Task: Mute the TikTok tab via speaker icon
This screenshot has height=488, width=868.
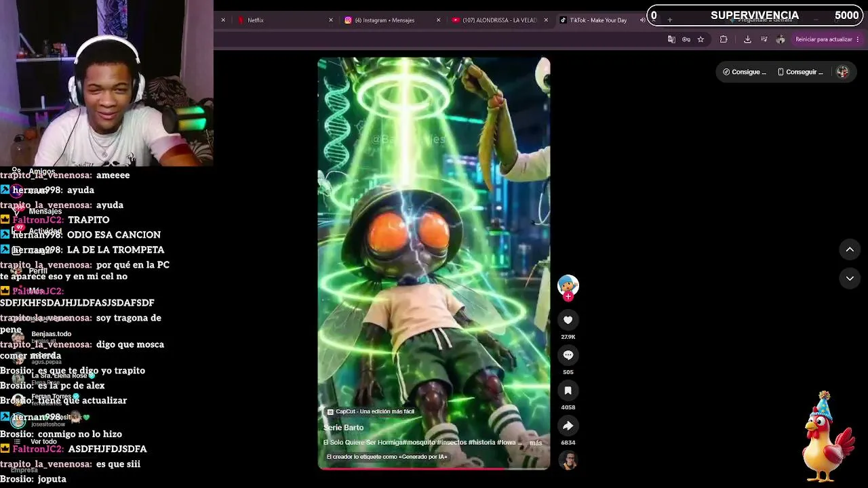Action: 643,20
